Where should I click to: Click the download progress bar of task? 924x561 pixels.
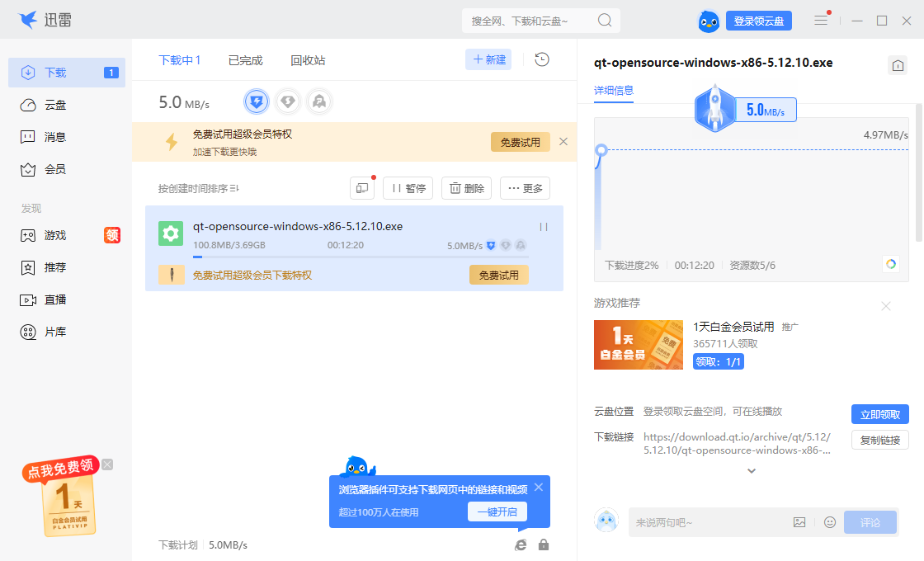point(361,257)
